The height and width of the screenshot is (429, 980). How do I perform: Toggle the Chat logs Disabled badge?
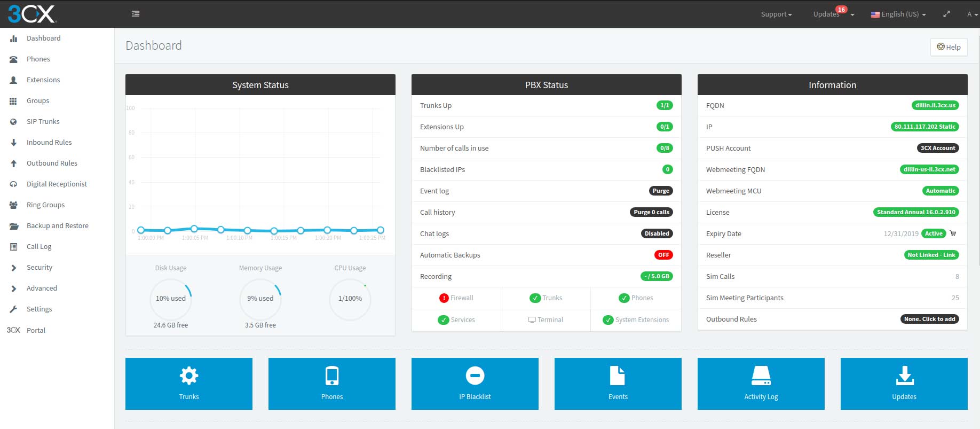pyautogui.click(x=657, y=233)
